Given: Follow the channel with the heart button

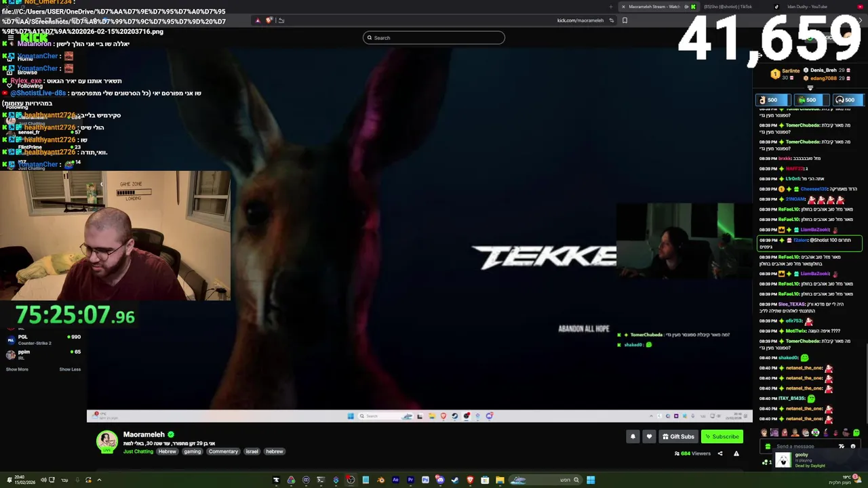Looking at the screenshot, I should (649, 436).
